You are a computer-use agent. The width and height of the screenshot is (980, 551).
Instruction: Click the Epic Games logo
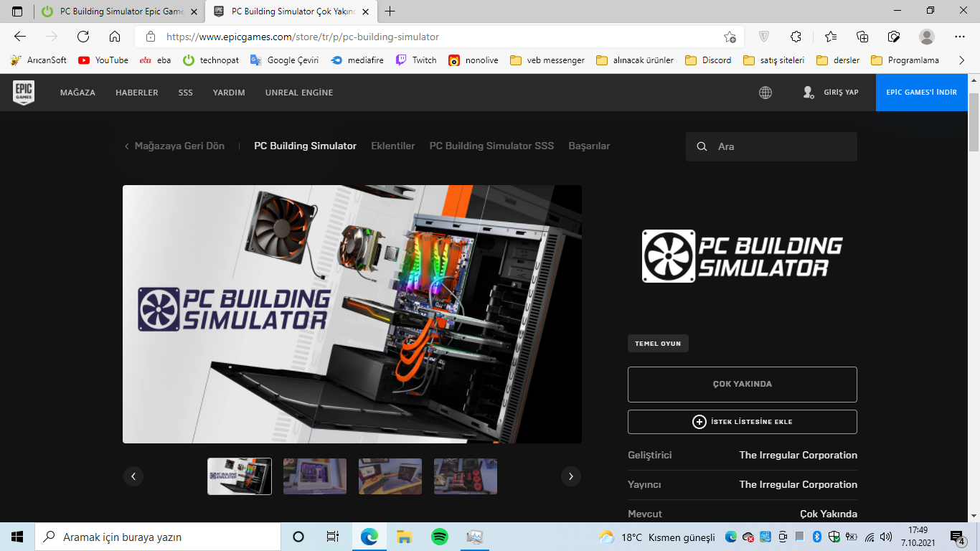24,93
